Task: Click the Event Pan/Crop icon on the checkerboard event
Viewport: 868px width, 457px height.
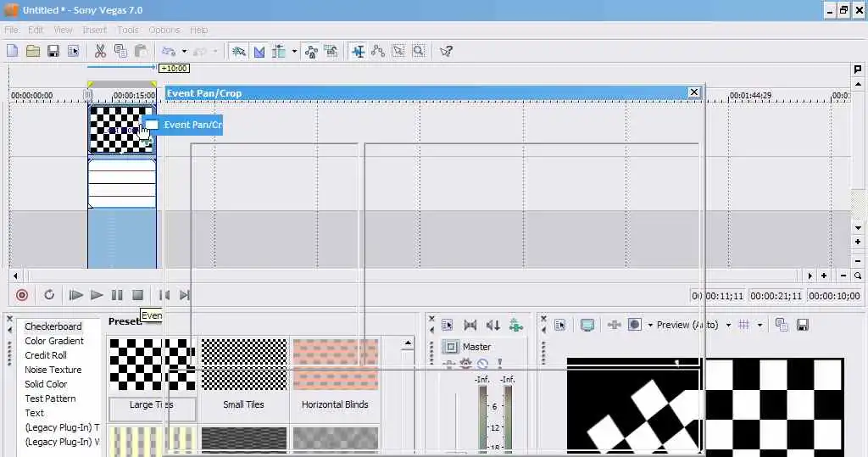Action: coord(146,142)
